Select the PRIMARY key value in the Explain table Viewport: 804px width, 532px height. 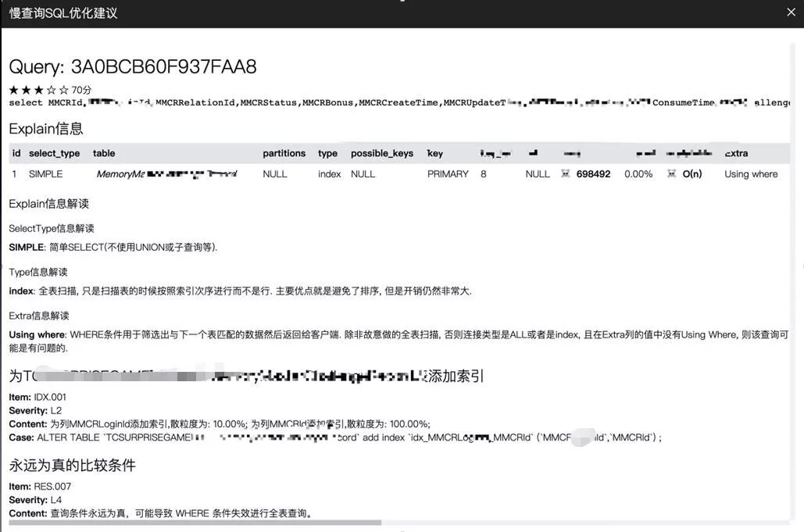(447, 173)
